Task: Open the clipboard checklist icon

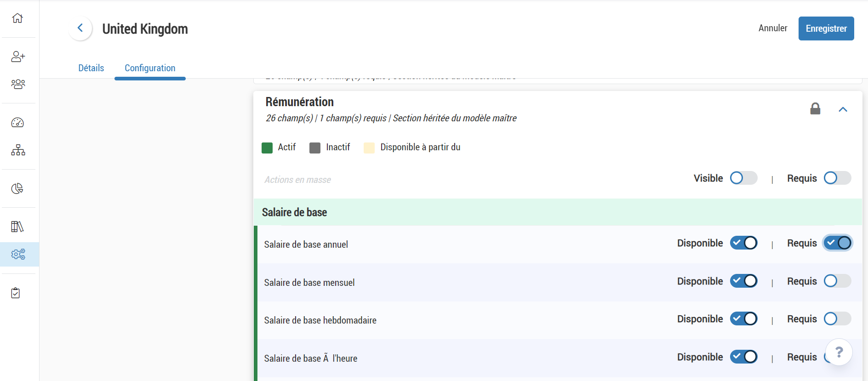Action: pos(16,293)
